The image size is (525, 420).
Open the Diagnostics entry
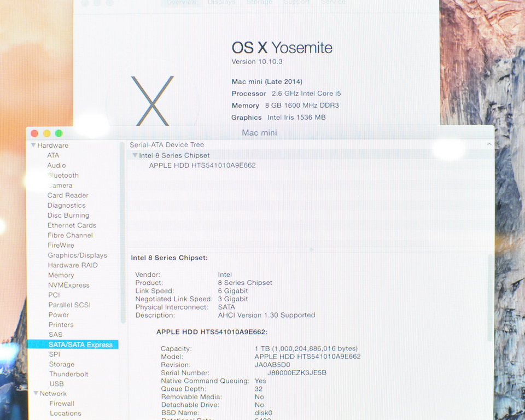pyautogui.click(x=66, y=205)
